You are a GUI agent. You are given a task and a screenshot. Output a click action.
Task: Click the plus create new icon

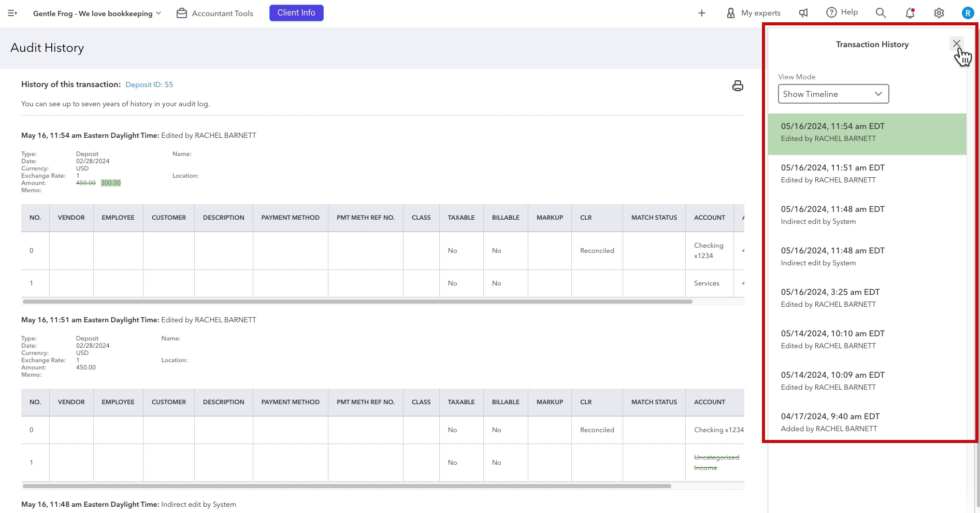(702, 13)
